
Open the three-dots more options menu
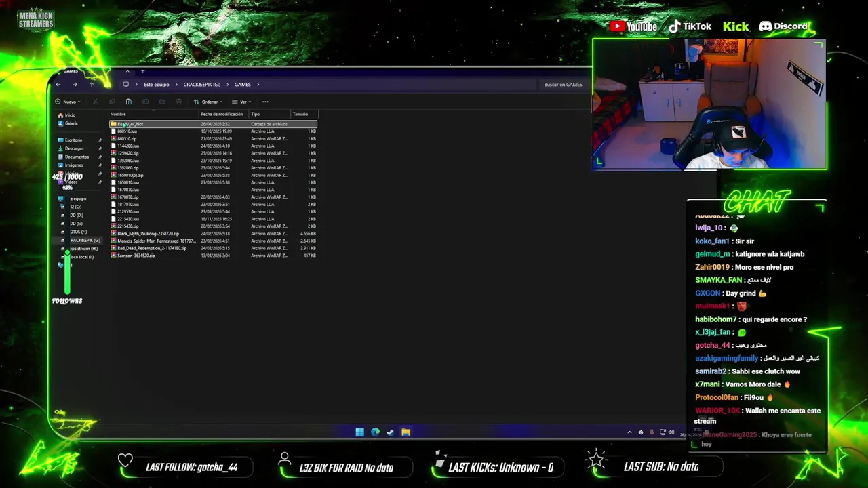click(x=265, y=102)
